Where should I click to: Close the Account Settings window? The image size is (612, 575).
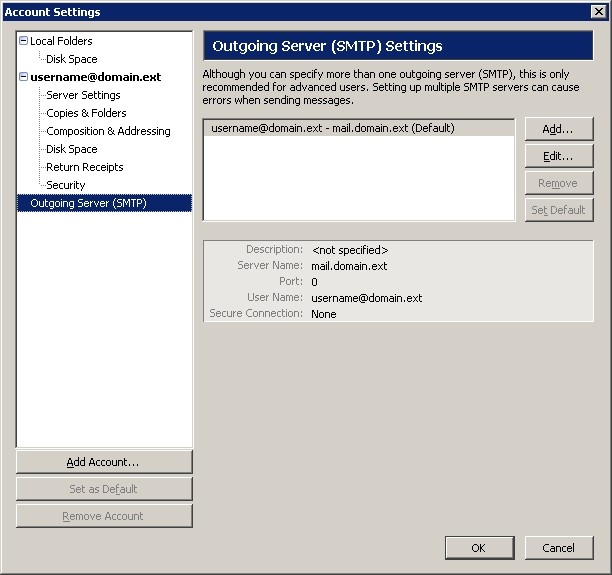pyautogui.click(x=599, y=11)
